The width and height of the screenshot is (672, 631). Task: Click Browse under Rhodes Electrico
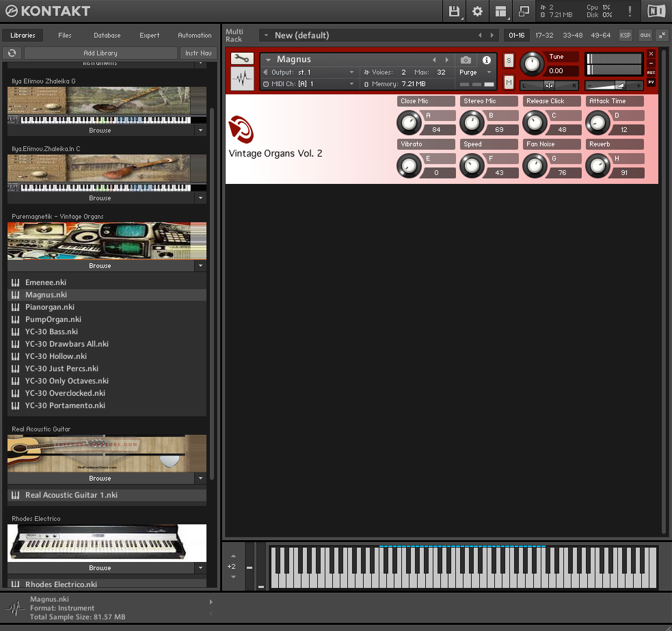pyautogui.click(x=100, y=567)
